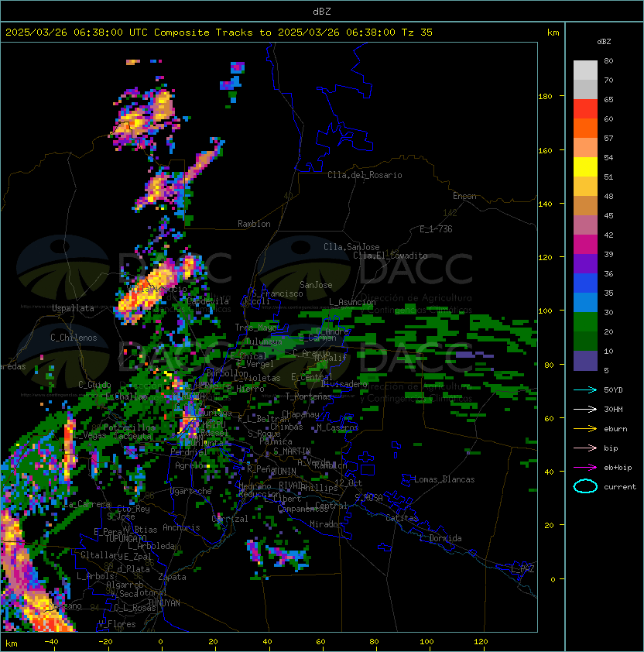Click the Clla.El_Cavadito label
Viewport: 644px width, 652px height.
tap(390, 256)
